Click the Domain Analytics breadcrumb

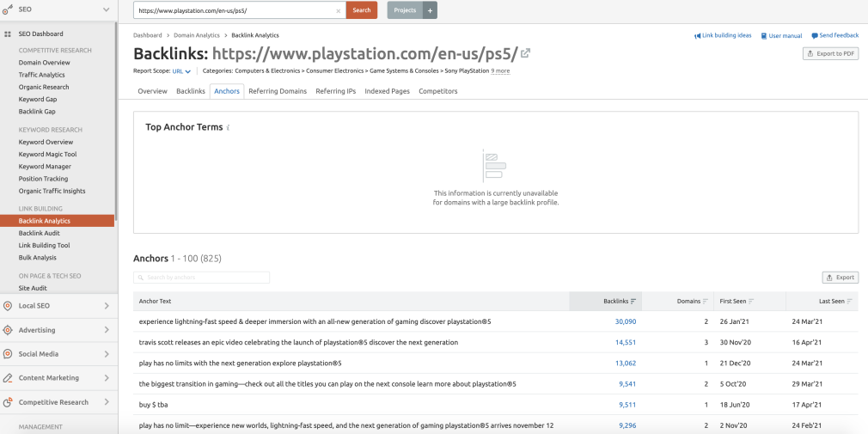tap(197, 35)
